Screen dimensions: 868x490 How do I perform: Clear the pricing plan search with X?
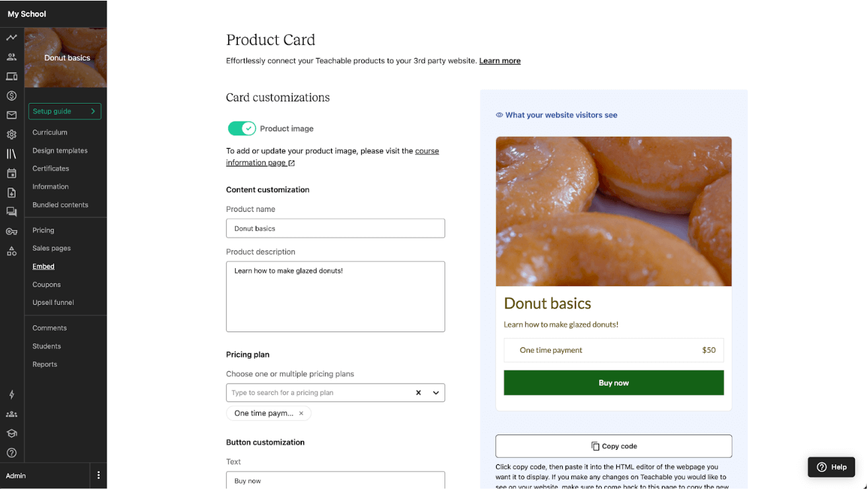418,393
